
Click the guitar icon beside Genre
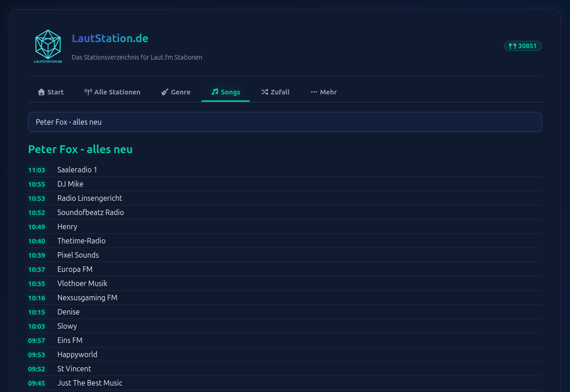click(x=165, y=92)
